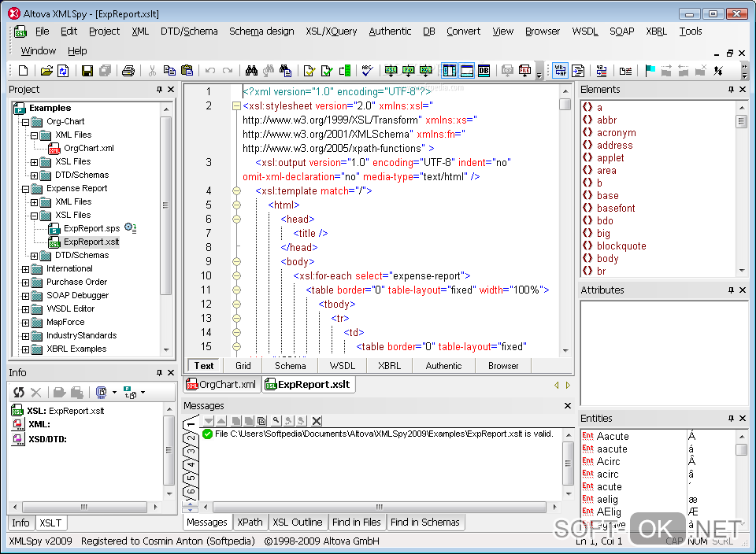Screen dimensions: 756x554
Task: Switch to the Grid view tab
Action: tap(243, 366)
